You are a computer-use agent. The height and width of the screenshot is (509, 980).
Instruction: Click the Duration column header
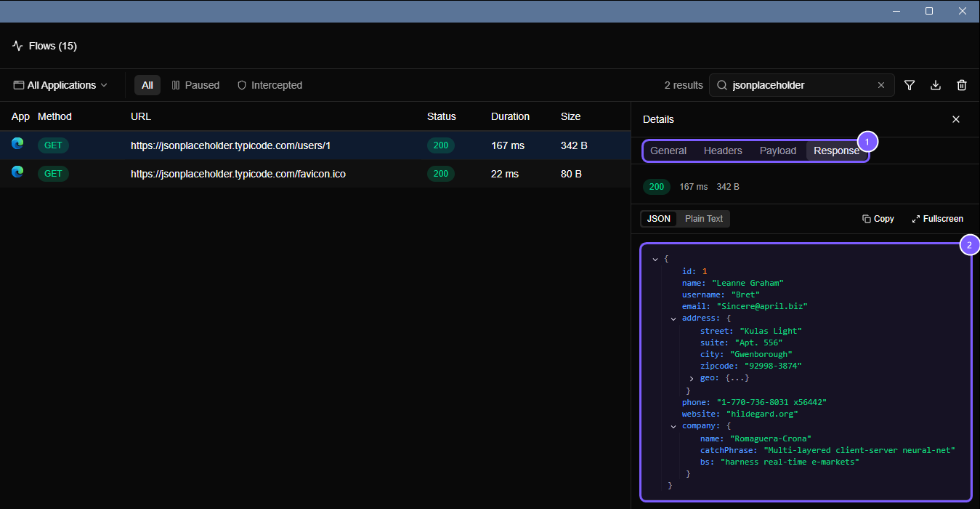[510, 116]
